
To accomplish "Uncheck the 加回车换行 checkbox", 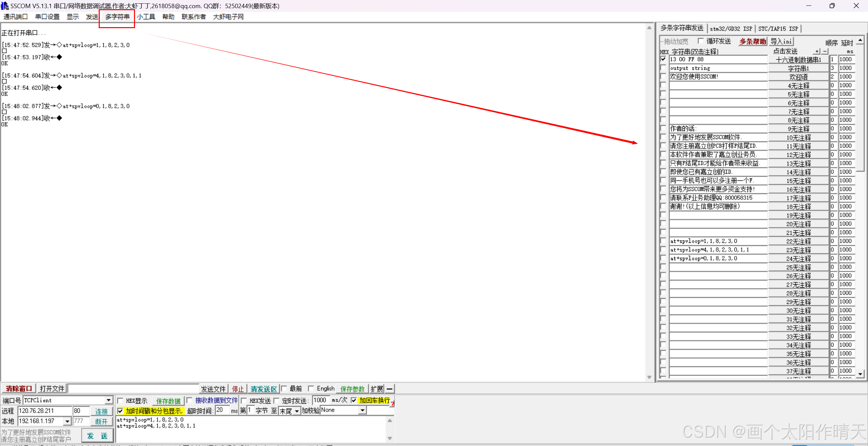I will pyautogui.click(x=354, y=400).
